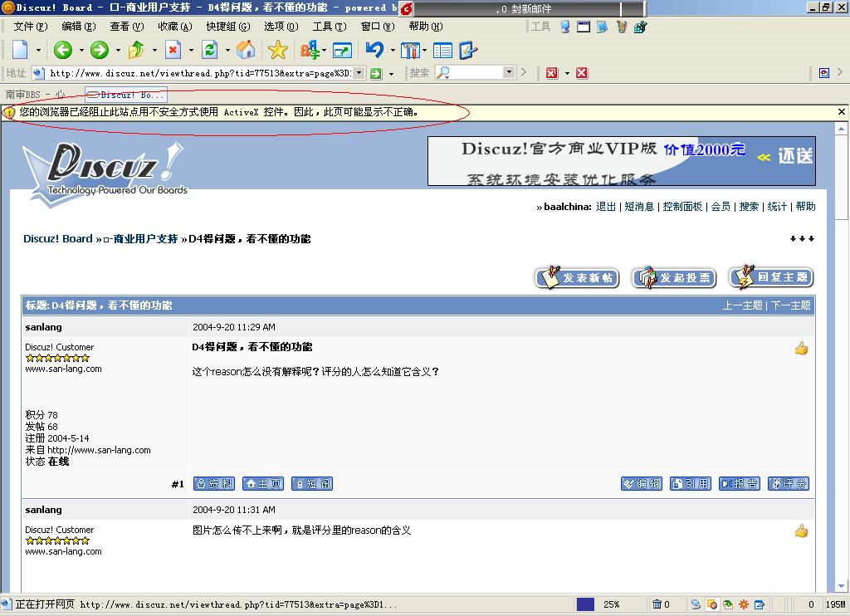The height and width of the screenshot is (616, 850).
Task: Open the address bar URL dropdown
Action: [x=359, y=73]
